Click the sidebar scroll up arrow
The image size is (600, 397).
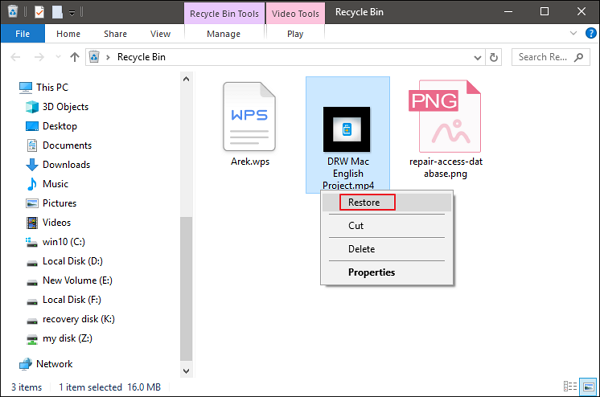coord(186,79)
